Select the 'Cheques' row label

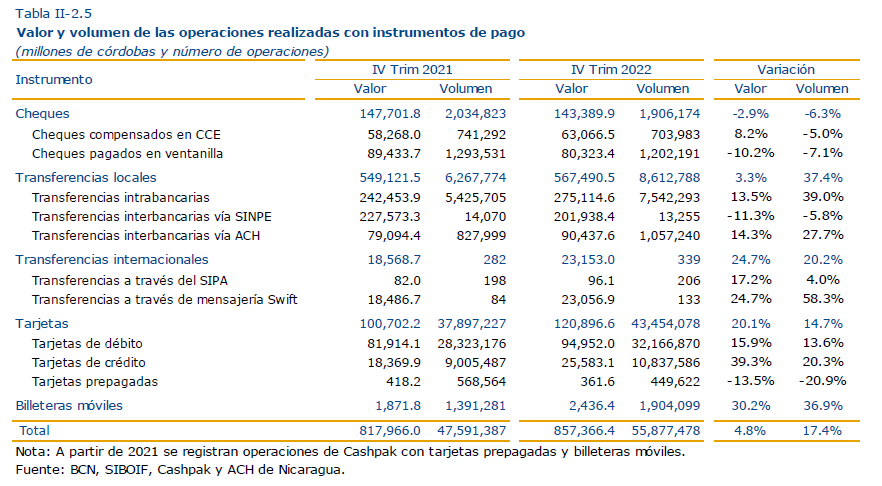coord(43,114)
